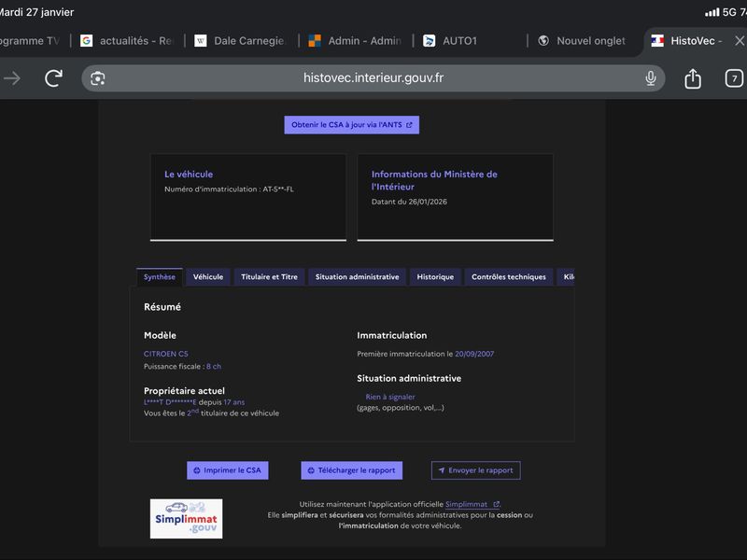Click Obtenir le CSA à jour via l'ANTS

352,125
